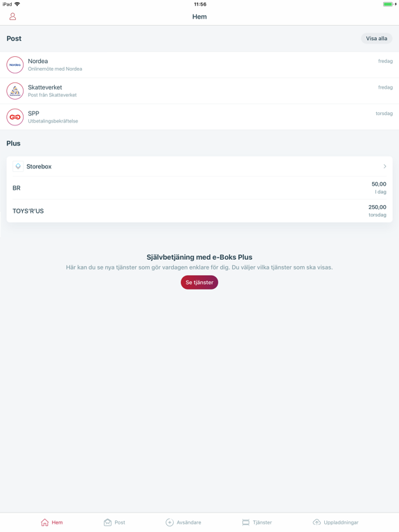Image resolution: width=399 pixels, height=532 pixels.
Task: Tap the Avsändare plus-circle icon
Action: pos(170,522)
